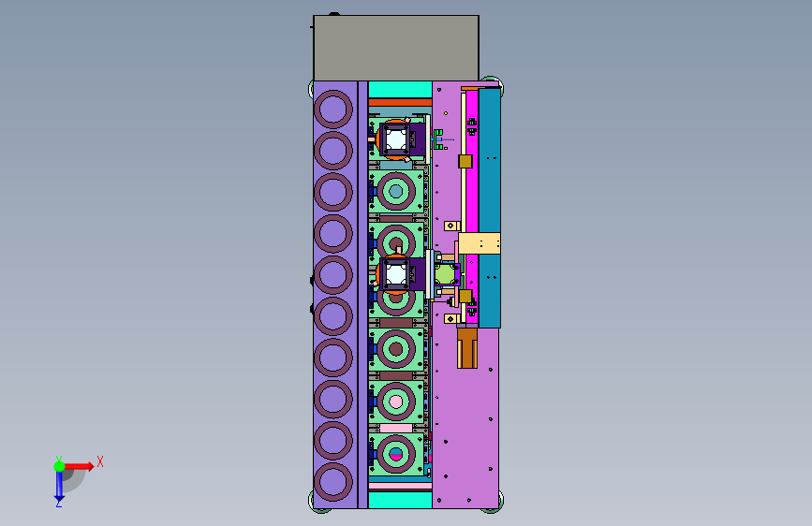Pick the tall teal plate on the right side
The width and height of the screenshot is (812, 526).
[490, 208]
